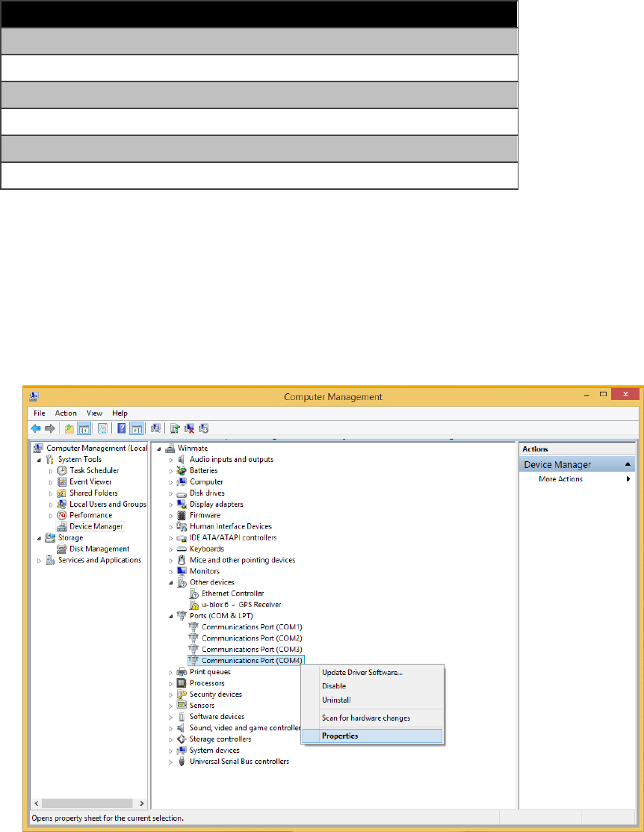Click the Up one level folder icon

coord(69,429)
